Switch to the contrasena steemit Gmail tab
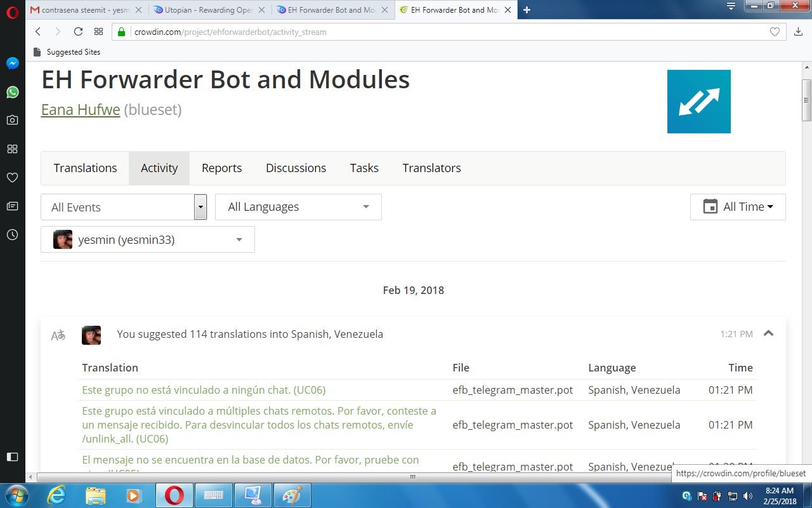812x508 pixels. pos(88,10)
